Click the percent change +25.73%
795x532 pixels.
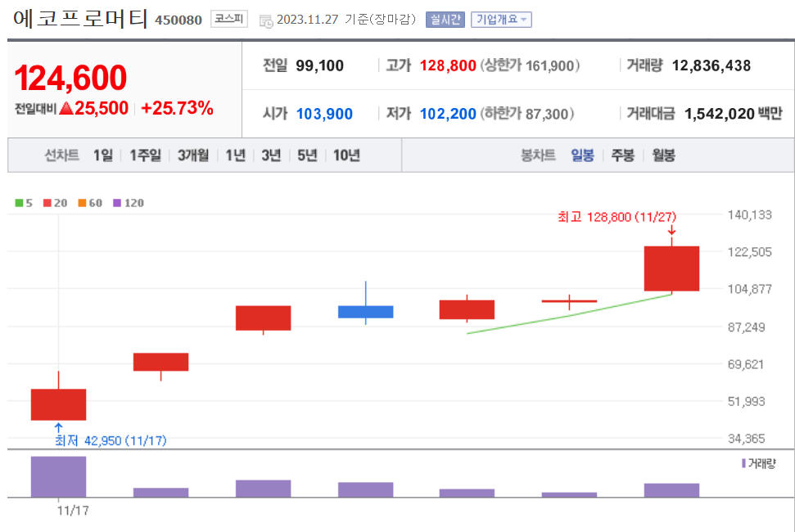pyautogui.click(x=177, y=108)
